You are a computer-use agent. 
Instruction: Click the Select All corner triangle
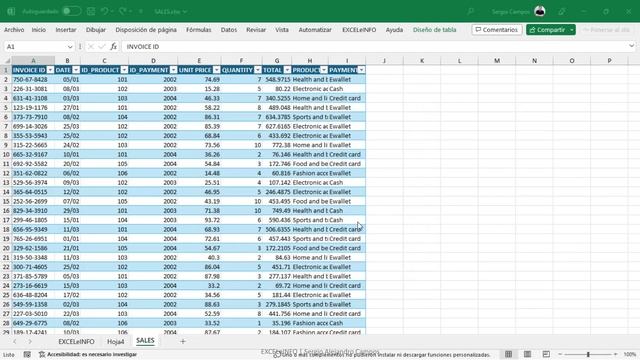point(7,61)
